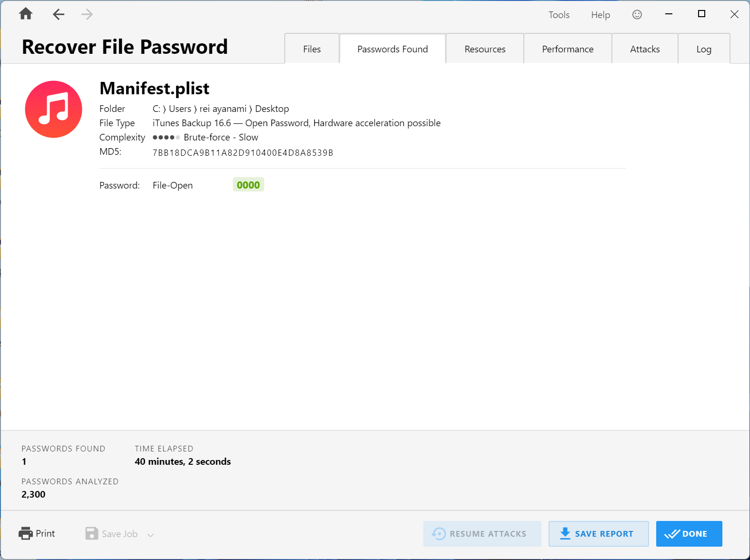The image size is (750, 560).
Task: Show the Performance tab
Action: point(568,49)
